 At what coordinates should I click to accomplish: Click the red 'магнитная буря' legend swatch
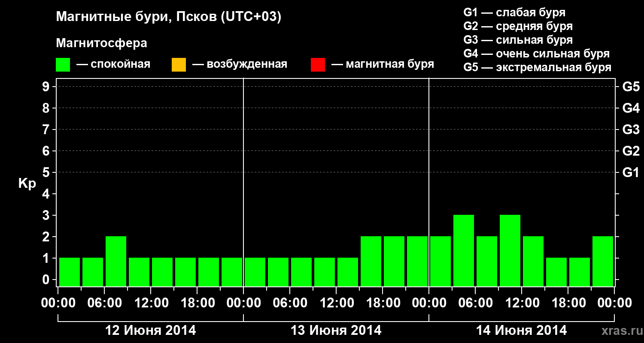point(318,65)
